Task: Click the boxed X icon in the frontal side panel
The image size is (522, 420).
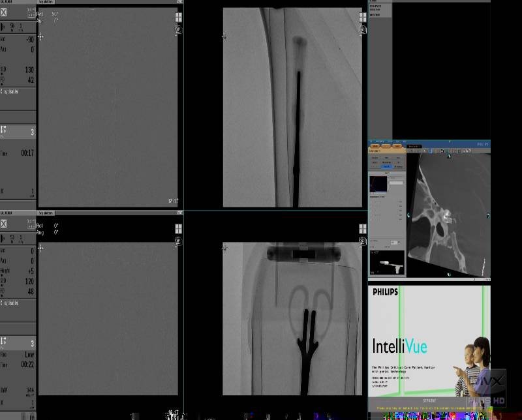Action: [4, 224]
